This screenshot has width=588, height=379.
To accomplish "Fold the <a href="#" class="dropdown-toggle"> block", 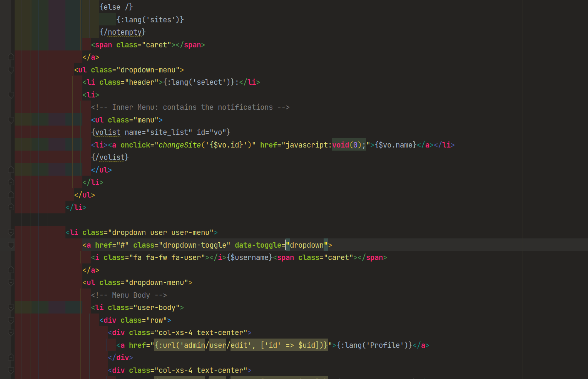I will [x=11, y=245].
